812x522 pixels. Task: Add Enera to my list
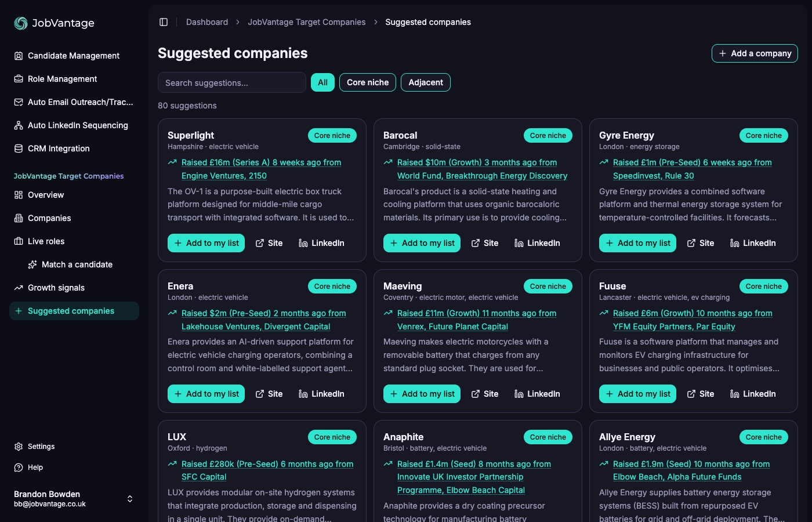pyautogui.click(x=206, y=394)
